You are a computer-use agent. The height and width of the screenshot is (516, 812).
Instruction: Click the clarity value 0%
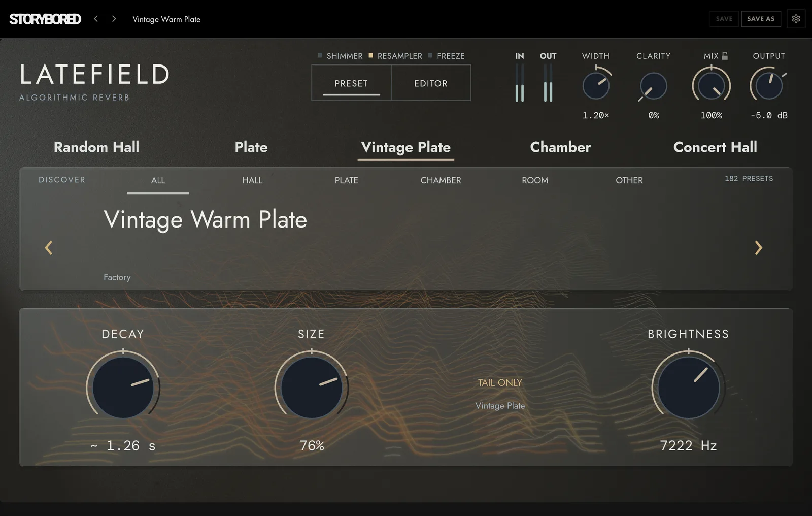(x=654, y=116)
